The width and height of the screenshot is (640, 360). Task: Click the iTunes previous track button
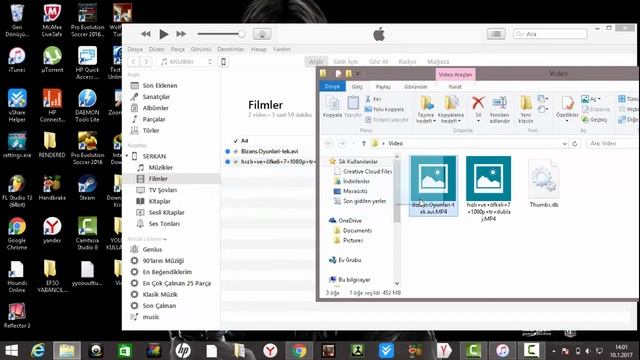click(146, 34)
